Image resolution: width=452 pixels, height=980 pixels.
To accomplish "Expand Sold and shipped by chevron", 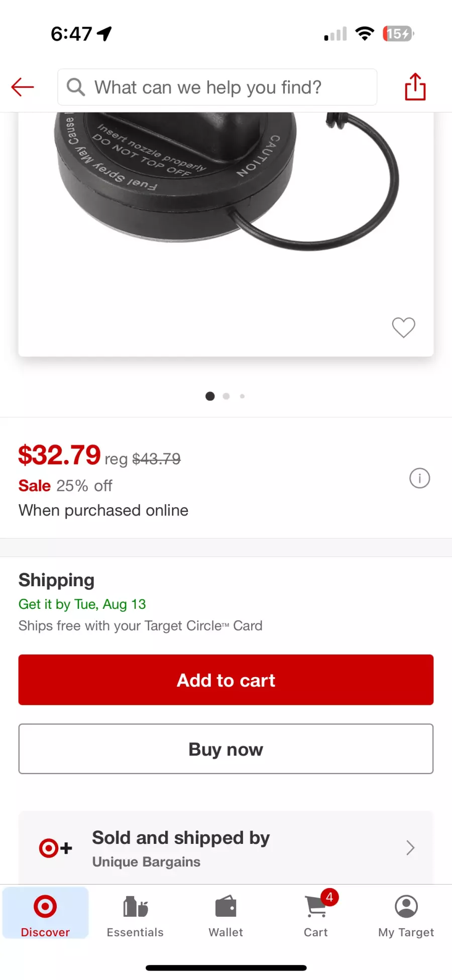I will (410, 848).
